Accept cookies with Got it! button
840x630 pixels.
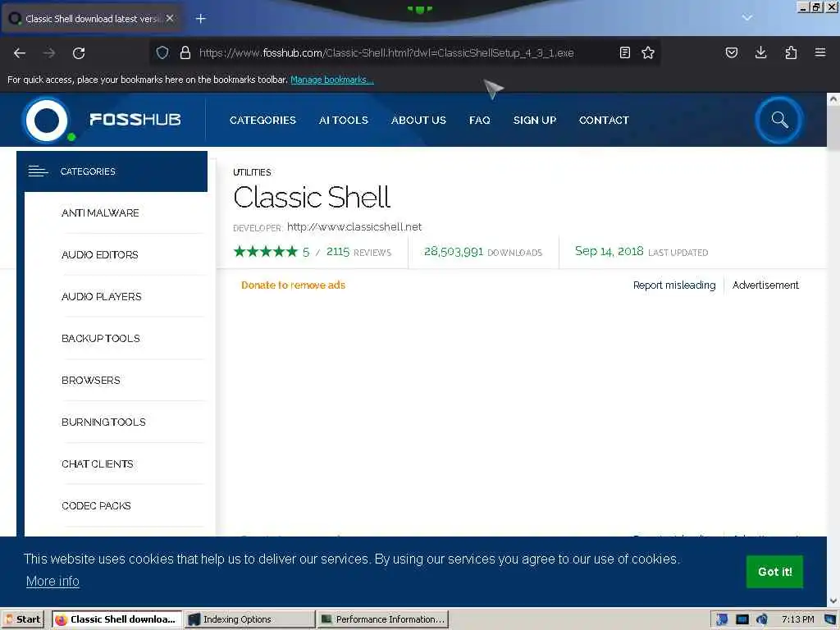(x=774, y=572)
